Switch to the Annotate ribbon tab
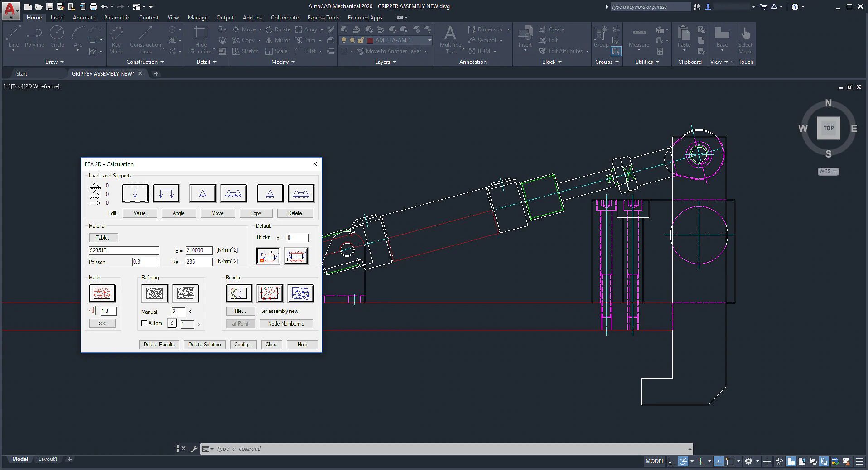868x470 pixels. (84, 18)
